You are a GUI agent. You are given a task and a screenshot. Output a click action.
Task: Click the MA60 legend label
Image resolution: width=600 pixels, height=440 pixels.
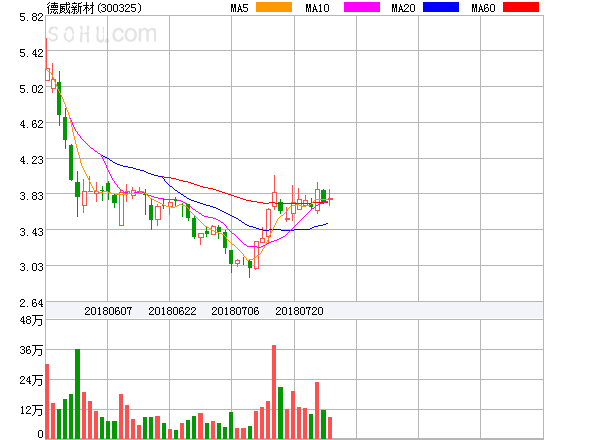(x=483, y=8)
